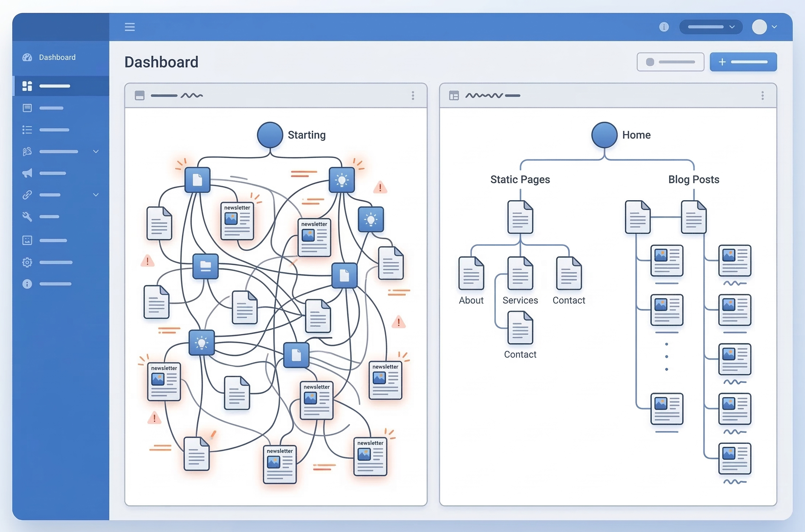
Task: Open the megaphone item in sidebar
Action: point(27,173)
